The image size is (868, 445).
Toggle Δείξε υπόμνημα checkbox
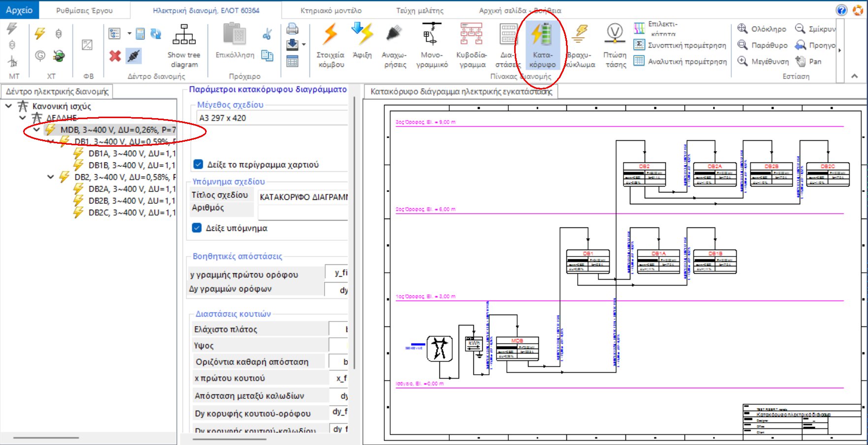197,228
